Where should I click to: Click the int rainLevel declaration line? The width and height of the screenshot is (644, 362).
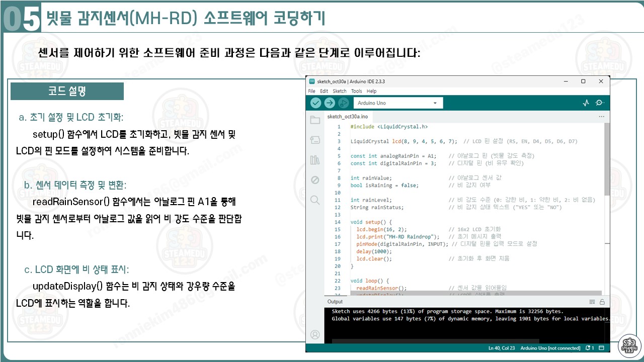coord(473,200)
